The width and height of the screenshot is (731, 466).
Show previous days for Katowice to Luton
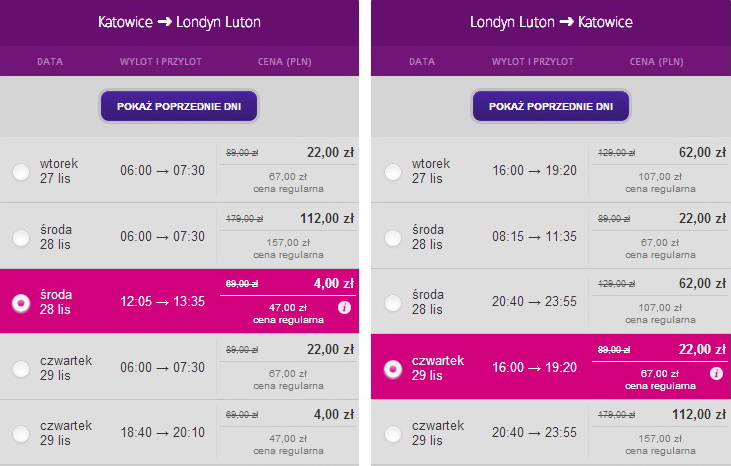coord(179,106)
